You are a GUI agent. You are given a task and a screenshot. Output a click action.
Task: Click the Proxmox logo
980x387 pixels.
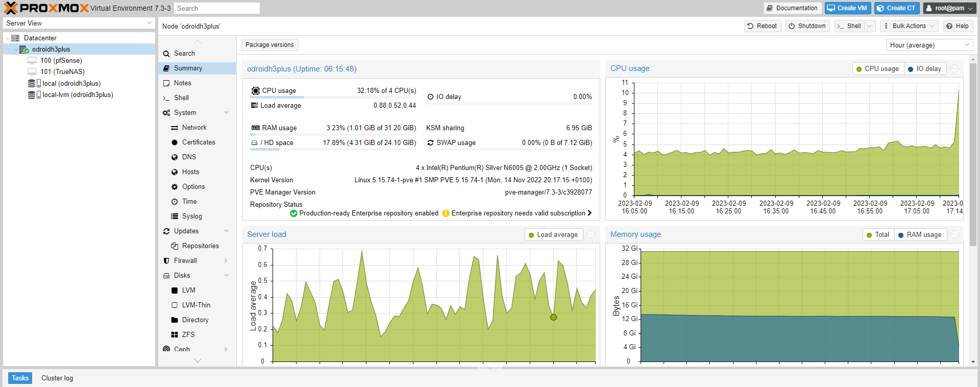(46, 8)
